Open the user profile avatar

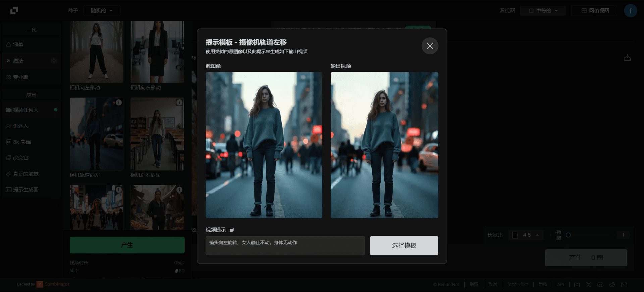[x=630, y=11]
